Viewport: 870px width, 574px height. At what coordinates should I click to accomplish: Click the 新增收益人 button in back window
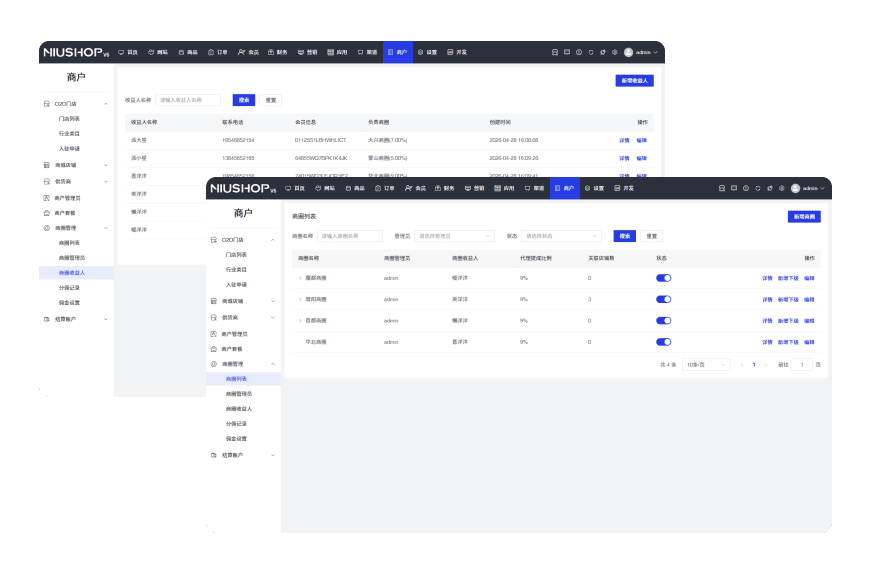point(634,80)
